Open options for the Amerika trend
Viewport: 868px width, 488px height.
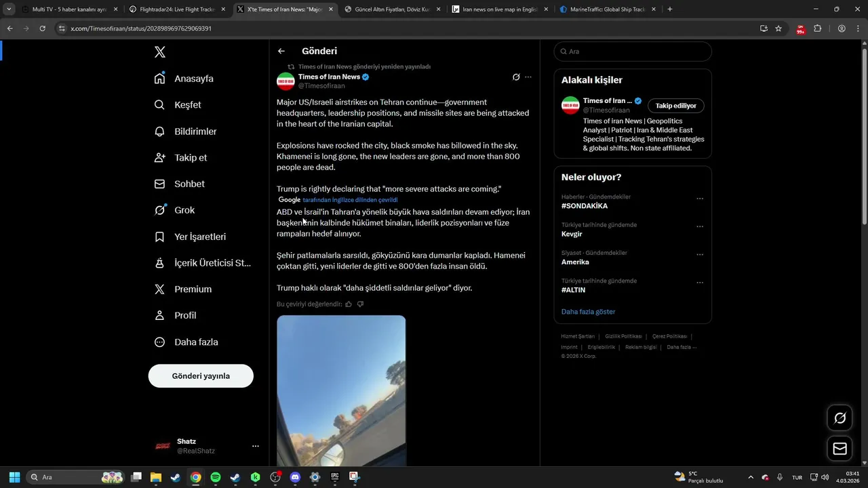(700, 255)
